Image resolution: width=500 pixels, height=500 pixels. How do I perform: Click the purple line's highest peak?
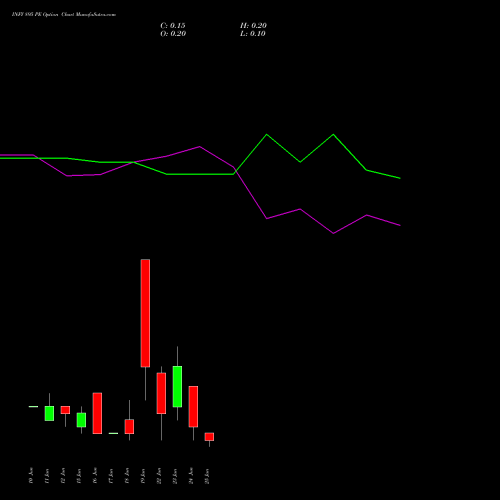click(x=200, y=146)
